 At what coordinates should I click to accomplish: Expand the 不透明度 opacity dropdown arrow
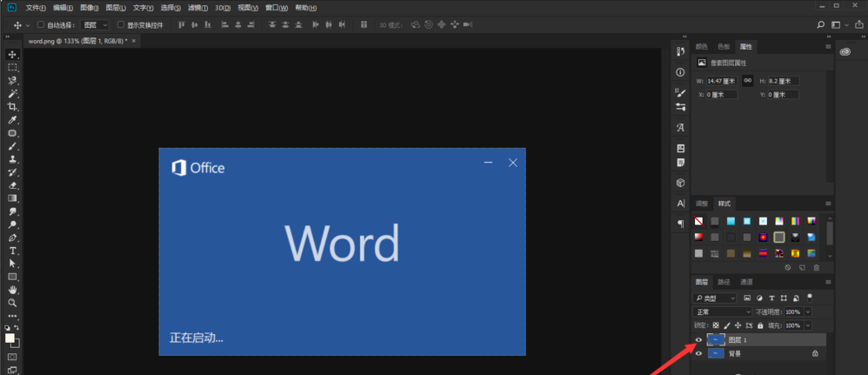(x=808, y=311)
